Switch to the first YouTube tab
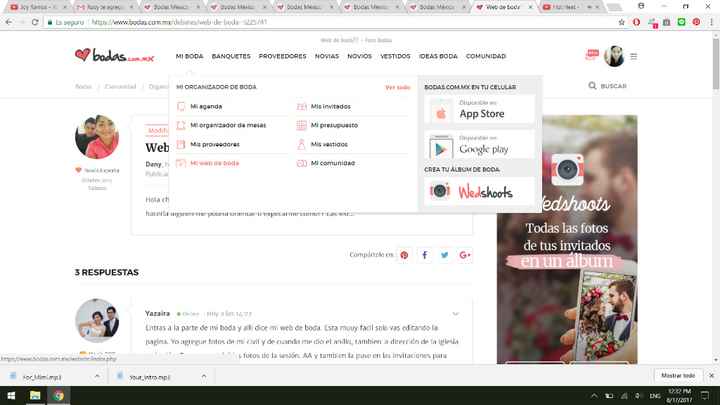720x405 pixels. click(x=37, y=7)
